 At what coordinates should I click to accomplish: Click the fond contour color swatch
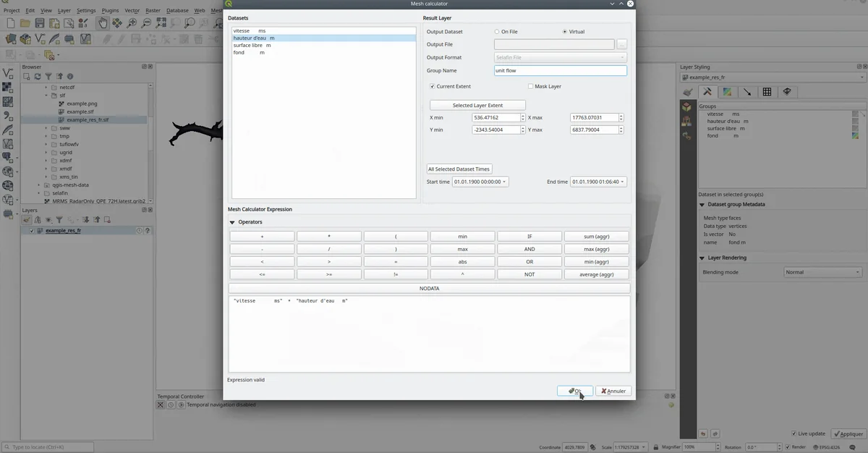856,135
